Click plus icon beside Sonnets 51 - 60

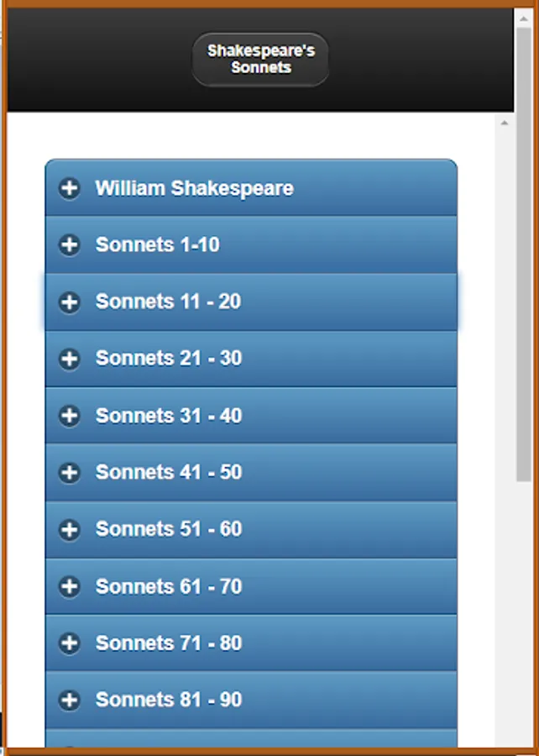coord(70,529)
